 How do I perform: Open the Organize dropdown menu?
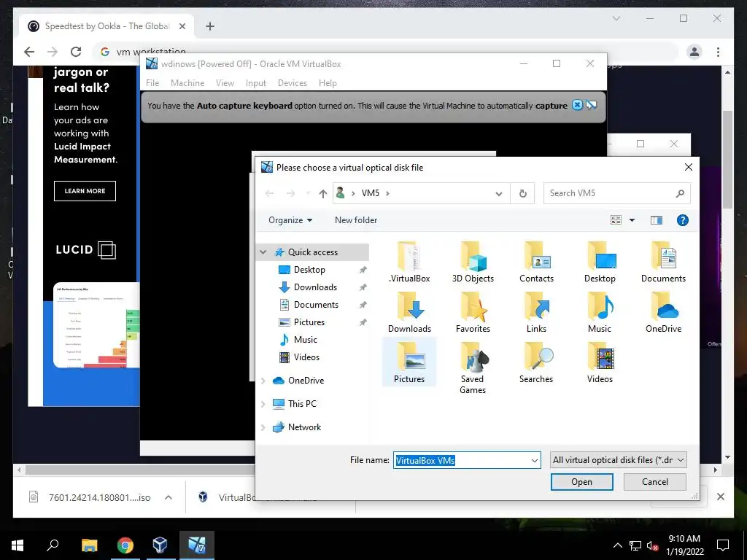[290, 220]
